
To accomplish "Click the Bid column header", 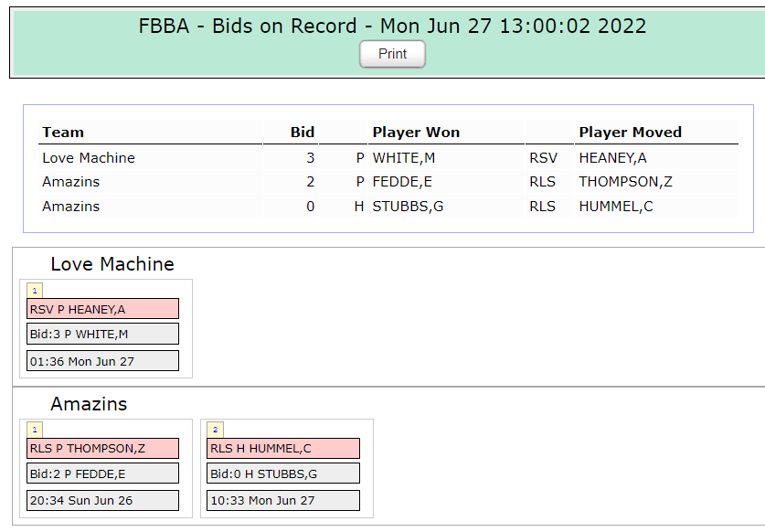I will (303, 133).
